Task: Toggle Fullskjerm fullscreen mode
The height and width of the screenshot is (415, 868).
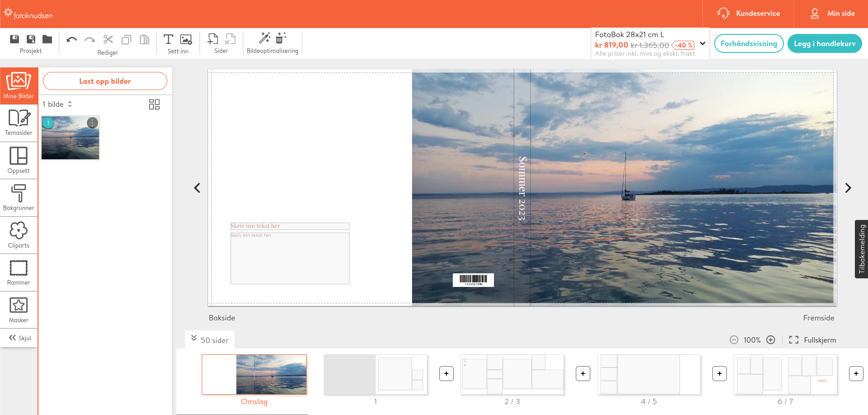Action: [x=812, y=340]
